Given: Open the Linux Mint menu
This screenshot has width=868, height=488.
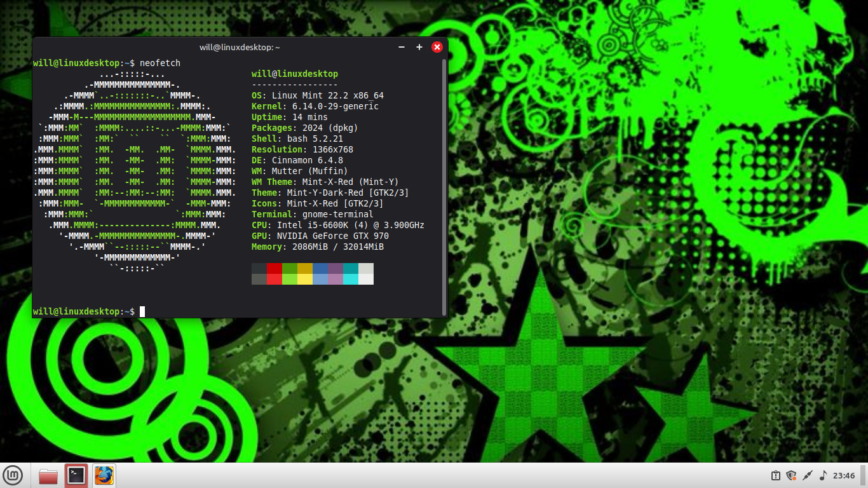Looking at the screenshot, I should tap(13, 475).
